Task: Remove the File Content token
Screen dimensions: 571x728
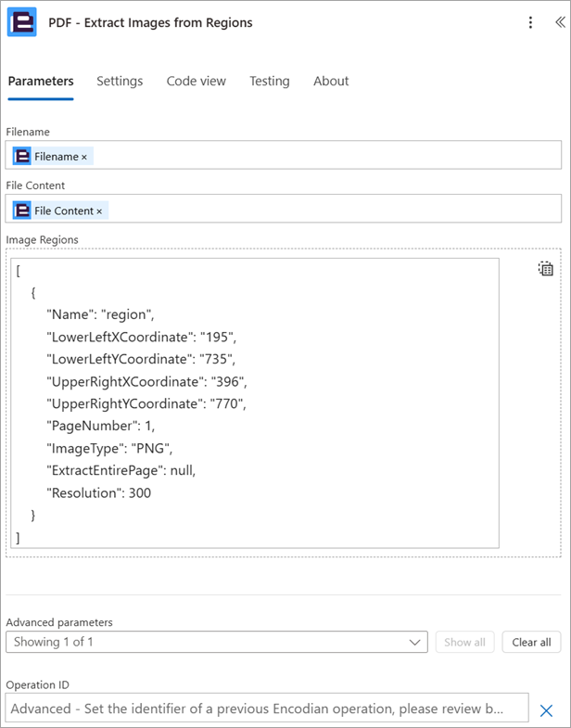Action: point(99,211)
